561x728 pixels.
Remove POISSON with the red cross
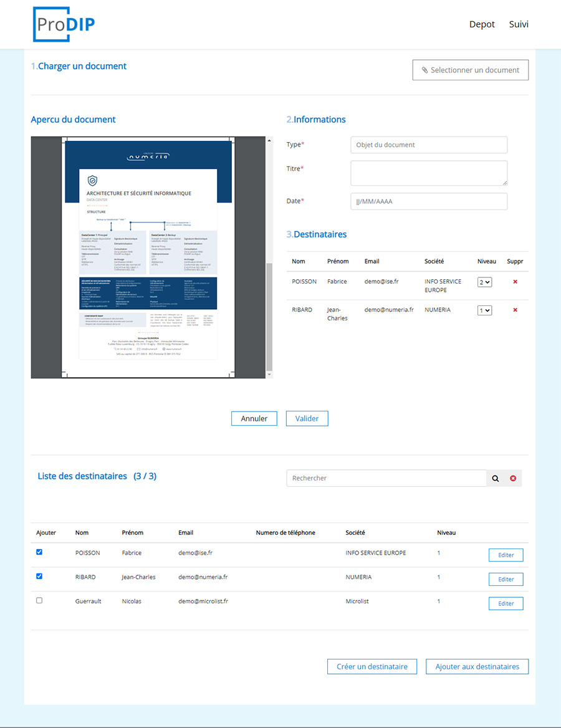point(515,282)
